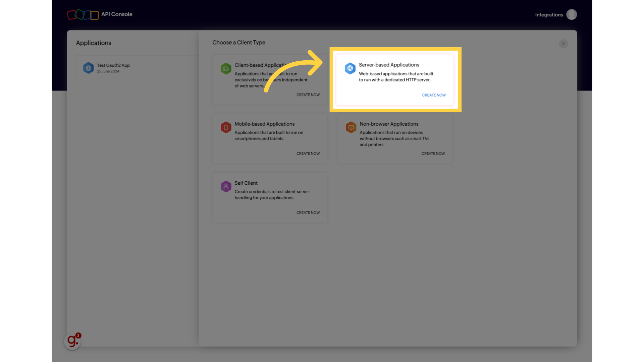Select the Non-browser Applications title
The image size is (644, 362).
point(389,124)
